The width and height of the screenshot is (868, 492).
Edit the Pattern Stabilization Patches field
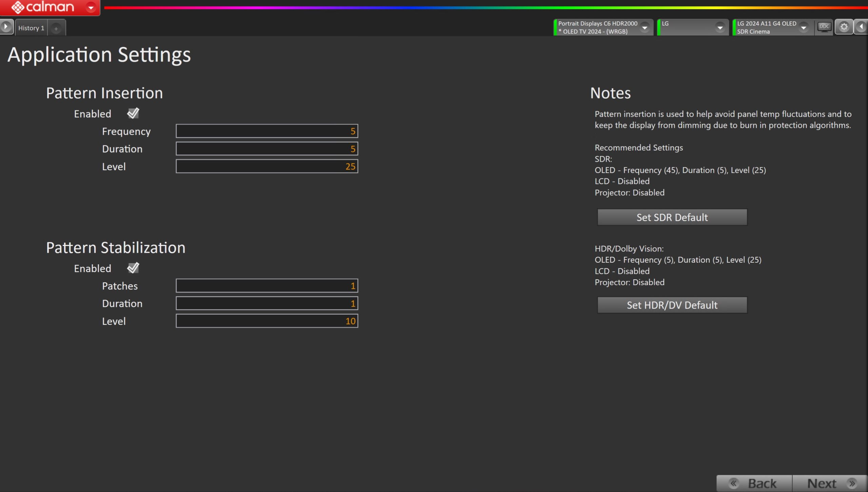pyautogui.click(x=267, y=286)
